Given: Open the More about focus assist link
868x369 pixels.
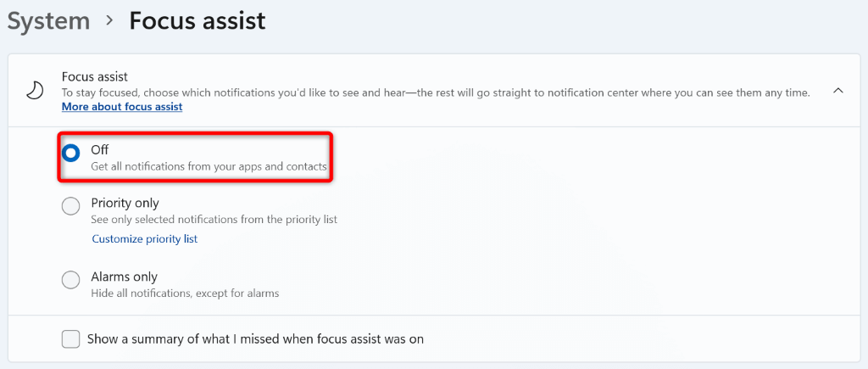Looking at the screenshot, I should click(122, 107).
